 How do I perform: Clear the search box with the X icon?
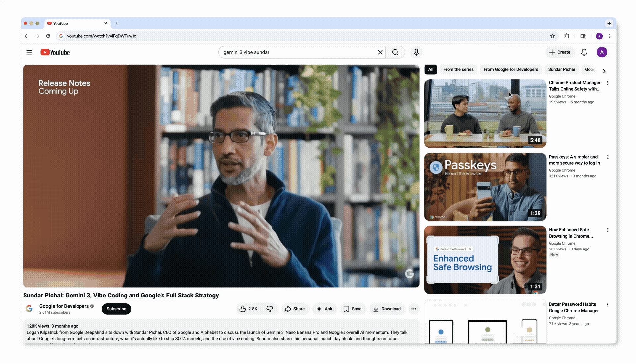[380, 52]
